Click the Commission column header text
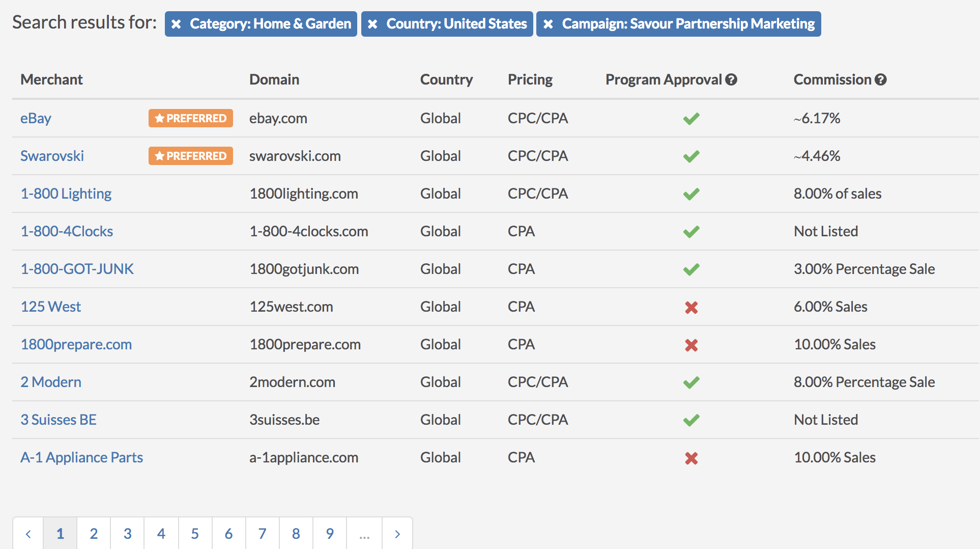 point(832,79)
